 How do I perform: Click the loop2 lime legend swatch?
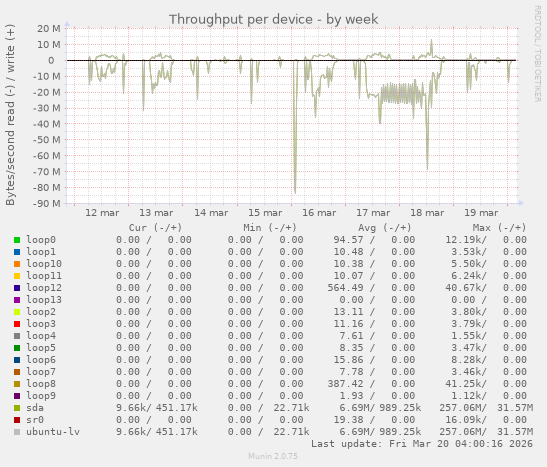tap(17, 312)
